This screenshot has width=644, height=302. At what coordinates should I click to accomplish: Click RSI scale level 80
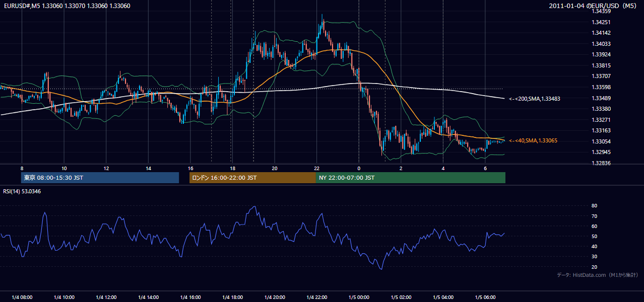tap(595, 206)
